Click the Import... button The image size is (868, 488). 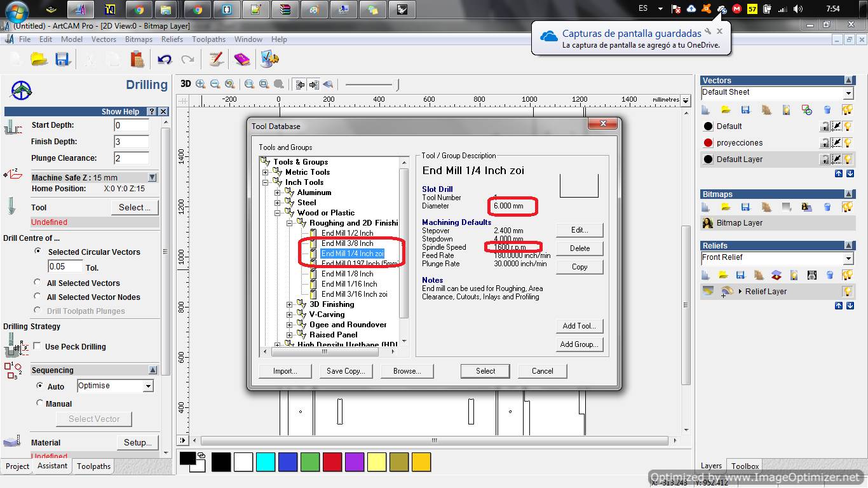pos(285,371)
